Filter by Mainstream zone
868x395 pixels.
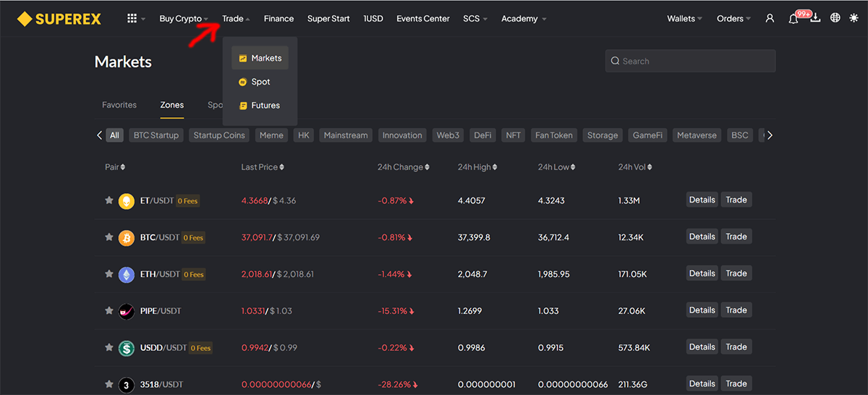pyautogui.click(x=346, y=135)
